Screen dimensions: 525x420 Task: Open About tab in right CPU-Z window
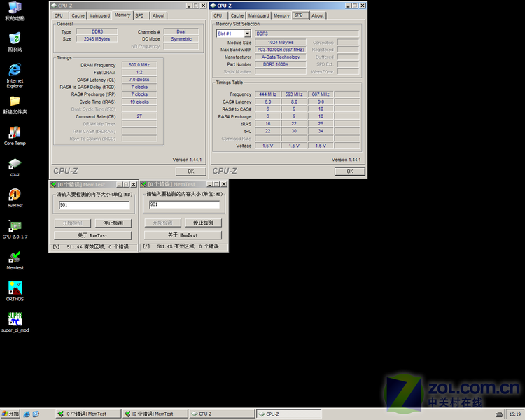tap(317, 15)
